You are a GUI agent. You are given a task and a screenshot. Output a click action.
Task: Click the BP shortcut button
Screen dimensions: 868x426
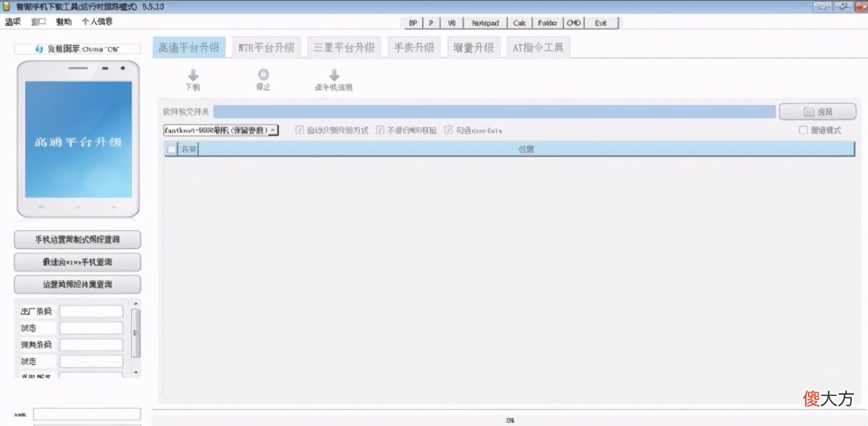coord(413,22)
